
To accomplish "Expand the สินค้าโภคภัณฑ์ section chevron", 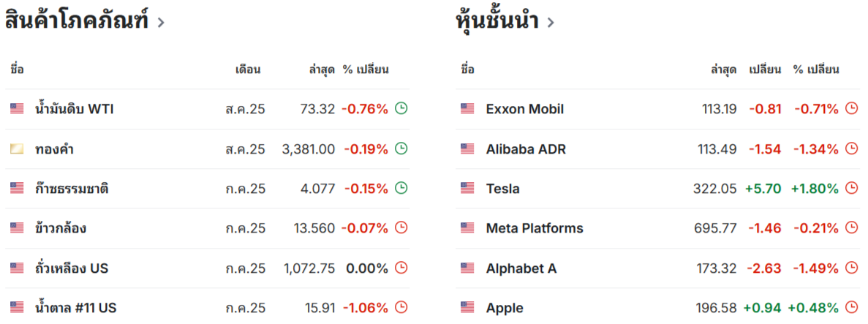I will click(161, 23).
